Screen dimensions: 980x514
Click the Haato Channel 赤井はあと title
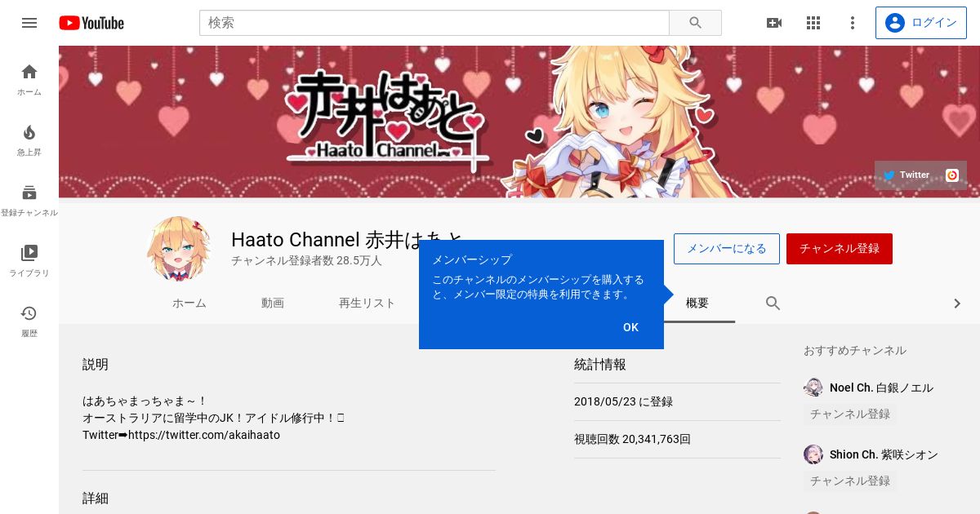click(348, 239)
